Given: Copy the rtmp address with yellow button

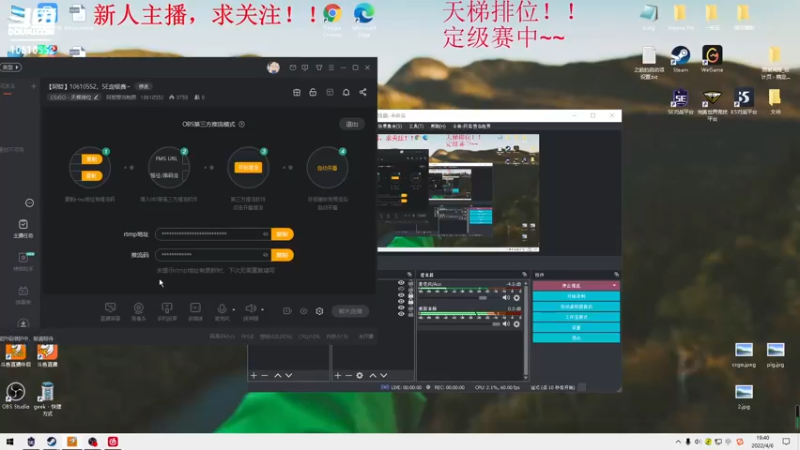Looking at the screenshot, I should tap(282, 234).
